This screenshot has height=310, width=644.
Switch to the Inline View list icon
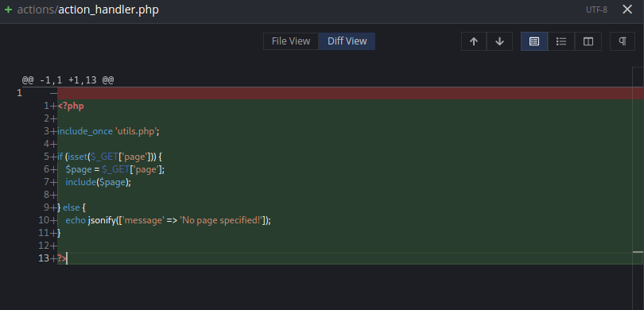(561, 41)
